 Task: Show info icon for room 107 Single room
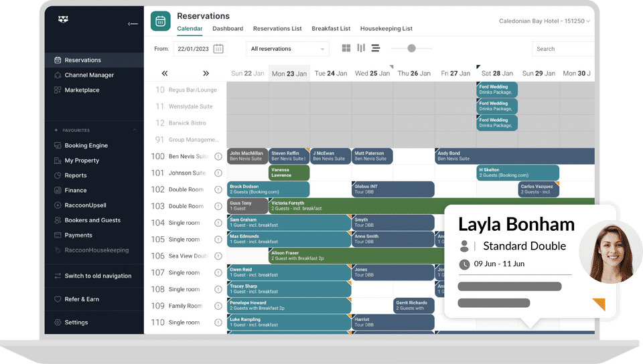[218, 273]
